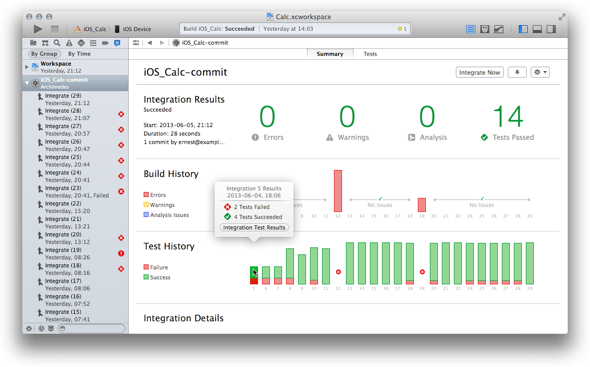Switch to the Tests tab
Viewport: 590px width, 367px height.
tap(370, 54)
